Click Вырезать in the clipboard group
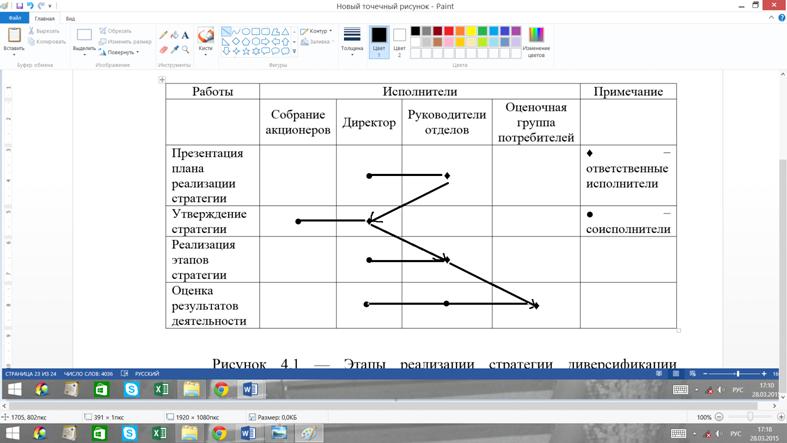Screen dimensions: 787x443 (44, 31)
